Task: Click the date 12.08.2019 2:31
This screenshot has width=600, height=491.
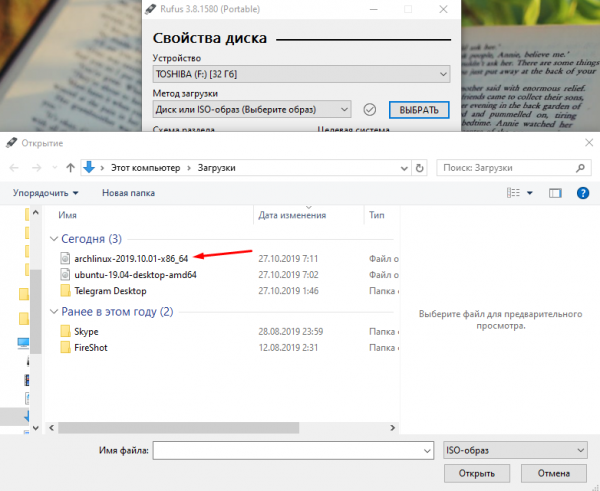Action: [x=288, y=347]
